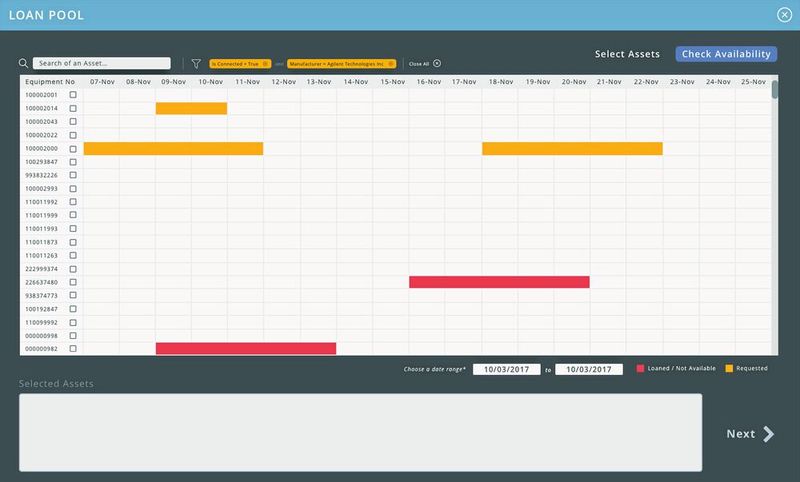The height and width of the screenshot is (482, 800).
Task: Tick the checkbox for equipment 100002000
Action: pos(73,148)
